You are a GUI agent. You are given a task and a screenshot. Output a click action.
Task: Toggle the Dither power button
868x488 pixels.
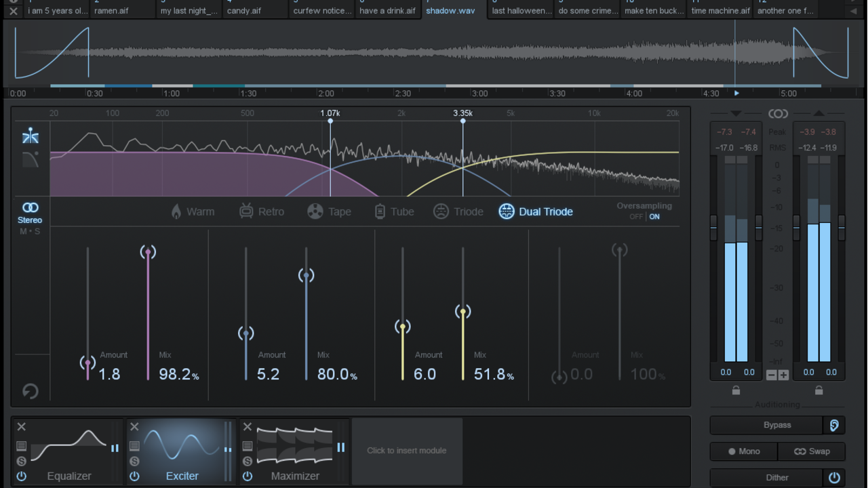coord(834,478)
